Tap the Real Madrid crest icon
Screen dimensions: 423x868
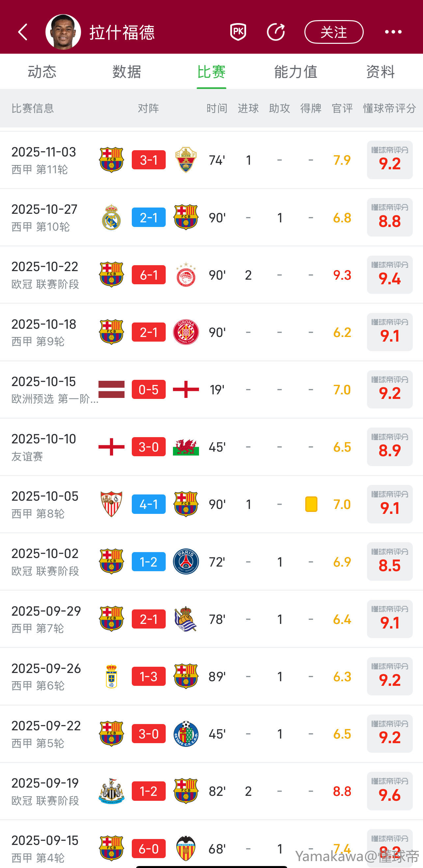(111, 218)
